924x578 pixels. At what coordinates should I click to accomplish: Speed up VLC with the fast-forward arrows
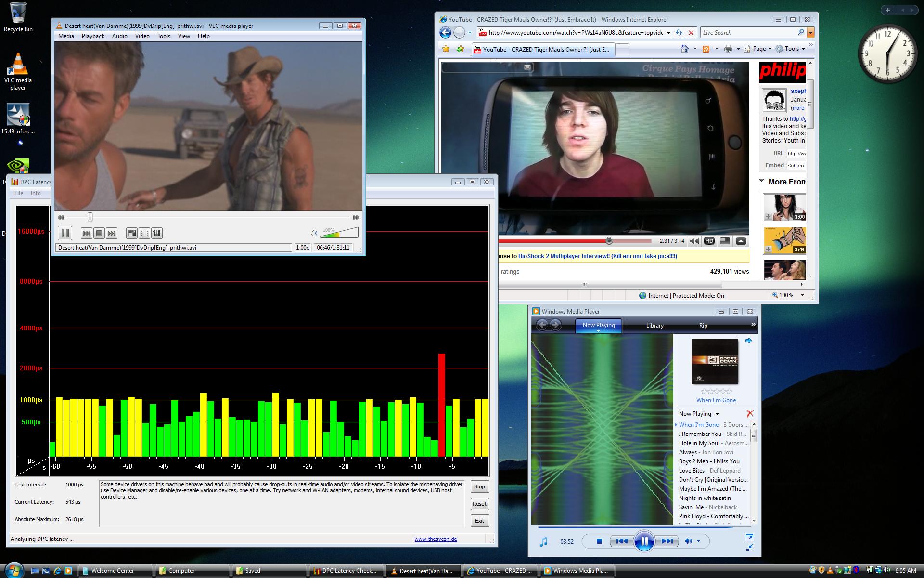(x=356, y=217)
